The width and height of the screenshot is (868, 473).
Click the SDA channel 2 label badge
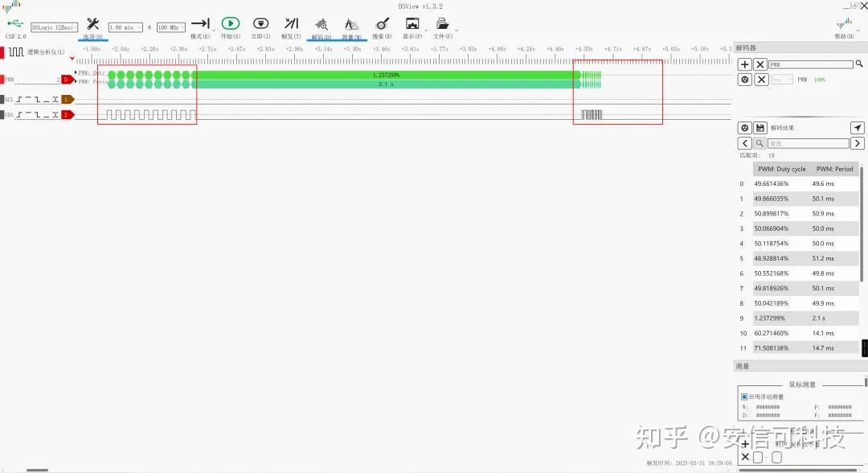68,115
